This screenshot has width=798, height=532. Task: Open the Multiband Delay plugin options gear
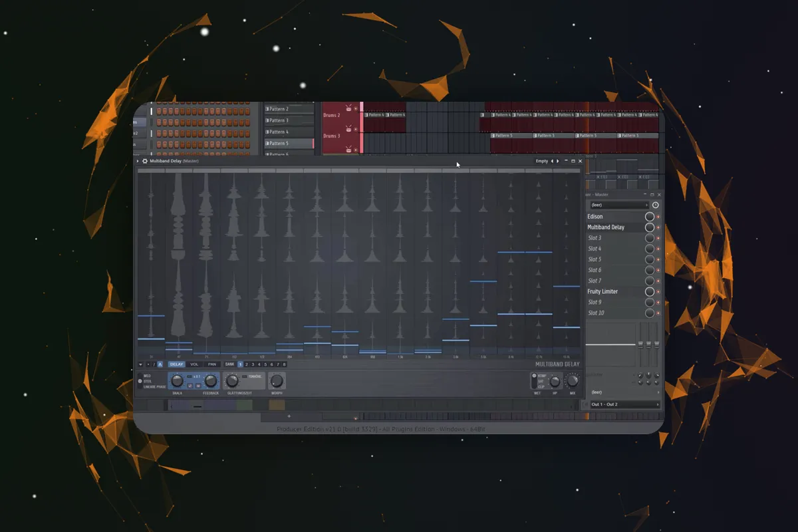(144, 161)
